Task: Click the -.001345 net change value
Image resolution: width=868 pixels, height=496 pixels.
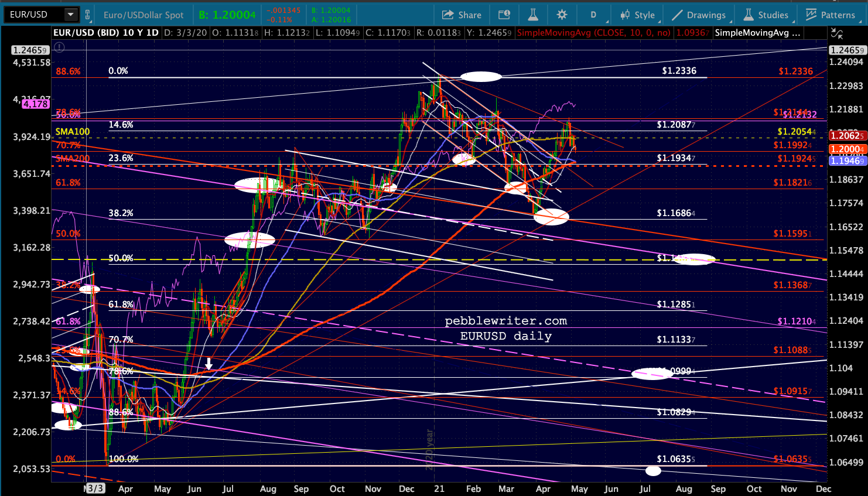Action: click(x=283, y=11)
